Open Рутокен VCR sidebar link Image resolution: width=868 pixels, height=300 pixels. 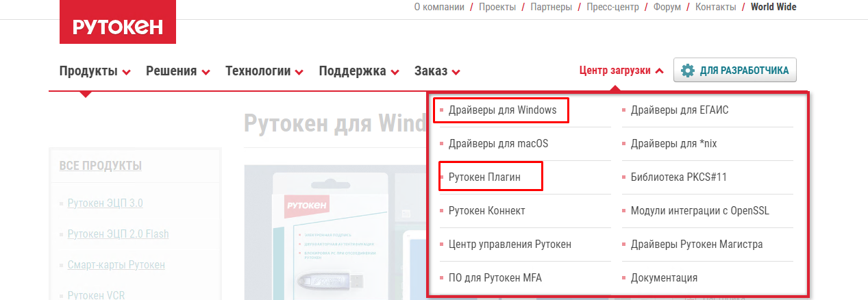point(96,295)
